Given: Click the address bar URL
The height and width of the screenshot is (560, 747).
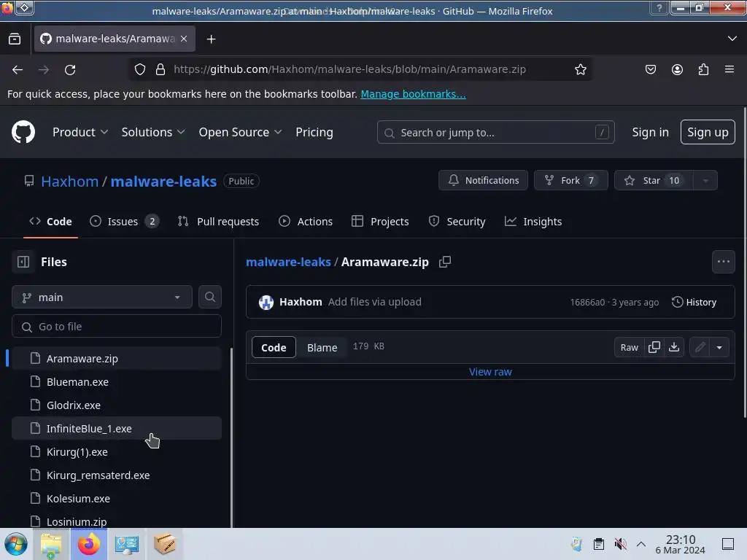Looking at the screenshot, I should coord(349,69).
